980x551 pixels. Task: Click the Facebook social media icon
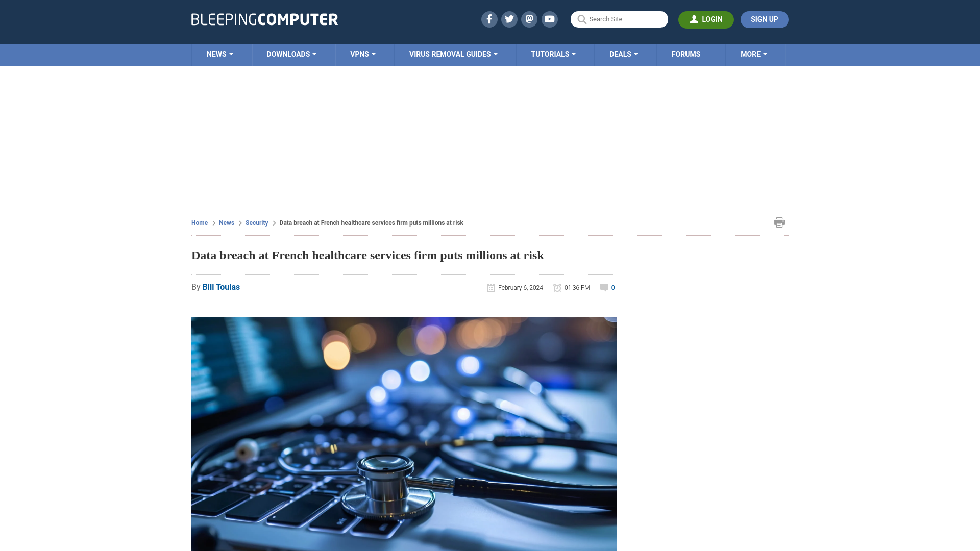(x=489, y=19)
